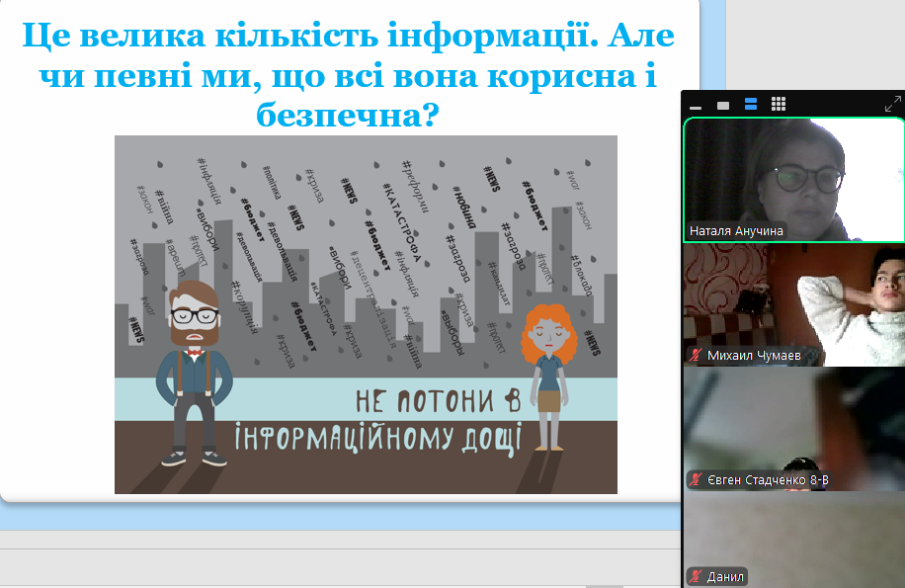Switch to single active speaker view

[x=723, y=105]
